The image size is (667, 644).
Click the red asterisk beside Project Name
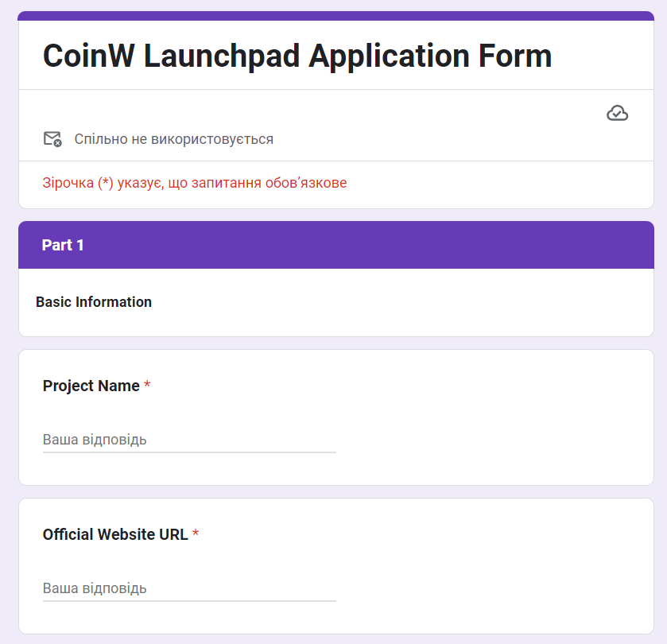click(147, 386)
